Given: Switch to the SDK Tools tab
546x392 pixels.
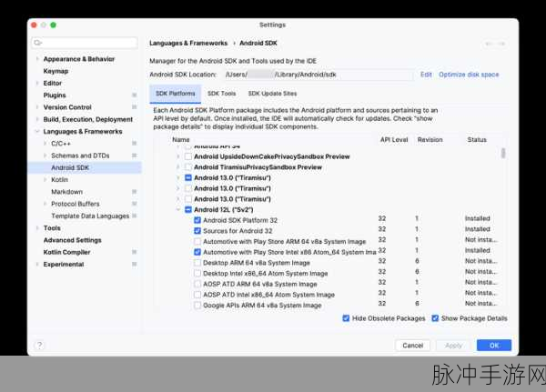Looking at the screenshot, I should (x=221, y=94).
